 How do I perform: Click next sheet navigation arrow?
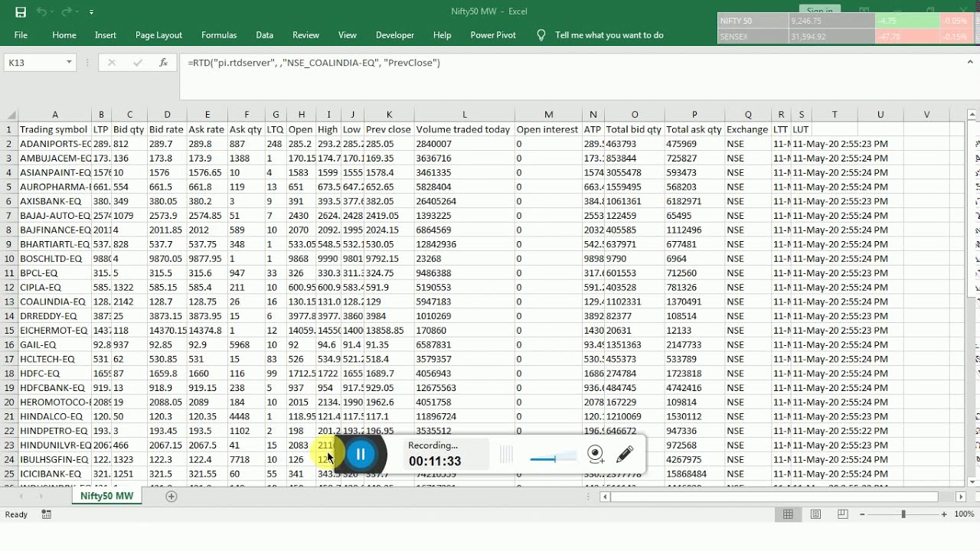[41, 497]
